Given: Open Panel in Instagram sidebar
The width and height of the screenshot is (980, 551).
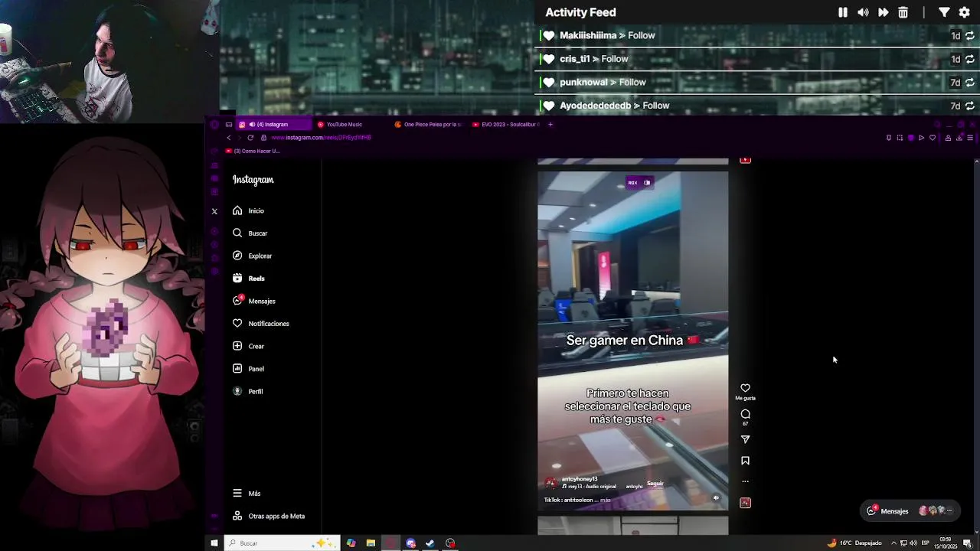Looking at the screenshot, I should 249,369.
